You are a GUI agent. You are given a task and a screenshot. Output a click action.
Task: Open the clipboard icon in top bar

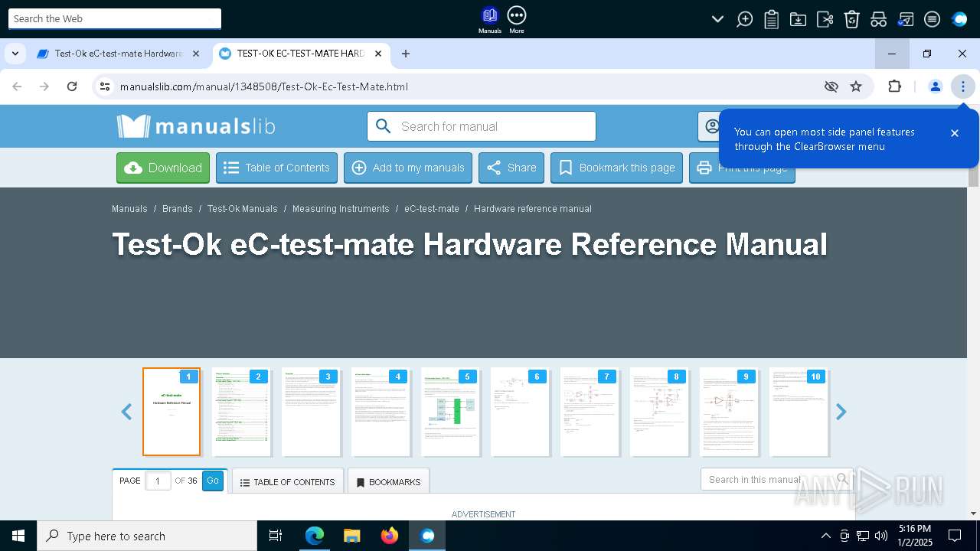pyautogui.click(x=771, y=19)
